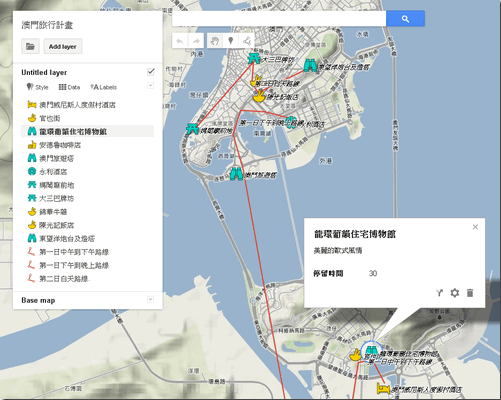Viewport: 501px width, 400px height.
Task: Open the layer Labels options
Action: click(104, 87)
